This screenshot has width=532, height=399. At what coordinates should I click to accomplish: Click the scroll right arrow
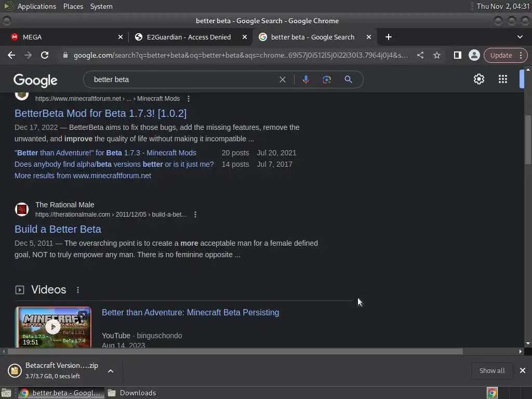coord(521,352)
